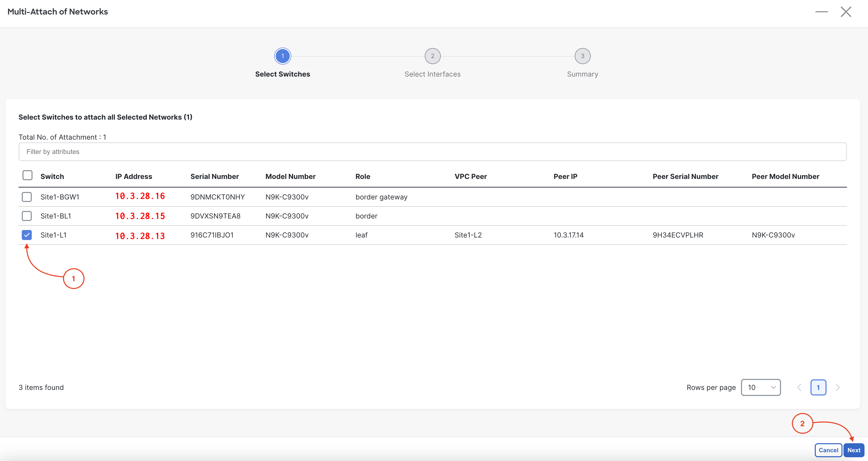The height and width of the screenshot is (461, 868).
Task: Click the Summary step label
Action: (582, 74)
